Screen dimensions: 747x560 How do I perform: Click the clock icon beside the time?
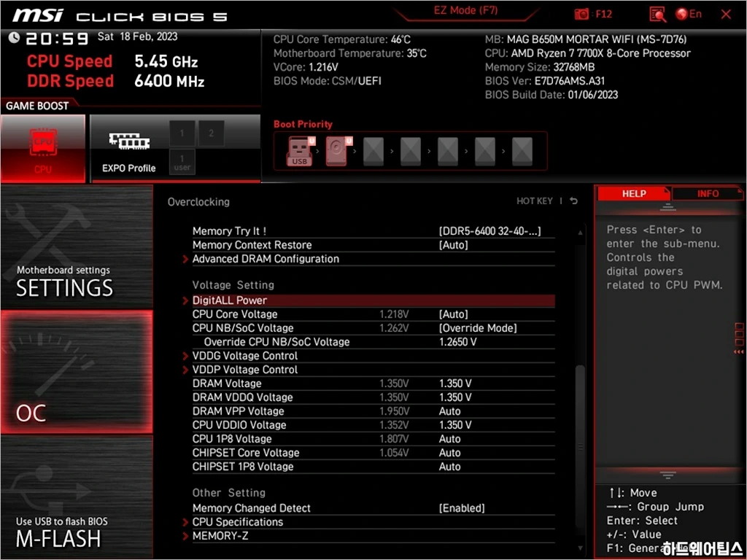pos(14,37)
